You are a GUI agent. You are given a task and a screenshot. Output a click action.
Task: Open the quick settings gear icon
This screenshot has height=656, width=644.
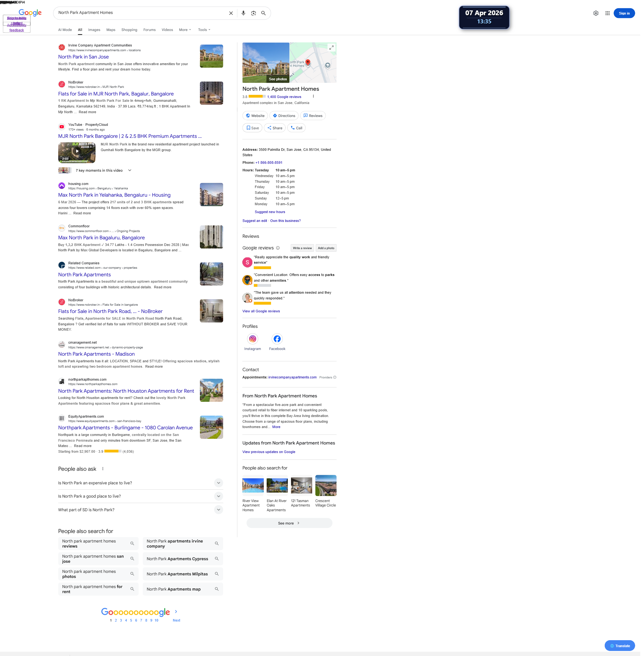(596, 13)
